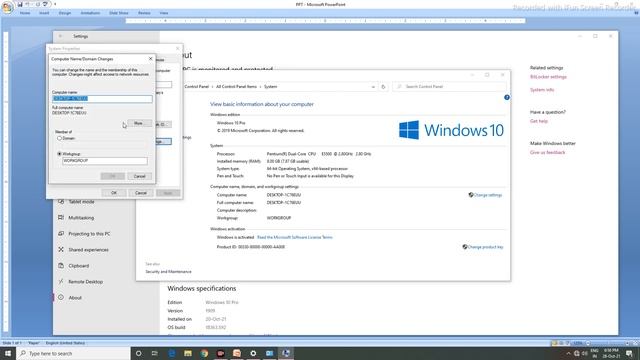Open the Insert ribbon tab
This screenshot has height=360, width=640.
click(44, 13)
